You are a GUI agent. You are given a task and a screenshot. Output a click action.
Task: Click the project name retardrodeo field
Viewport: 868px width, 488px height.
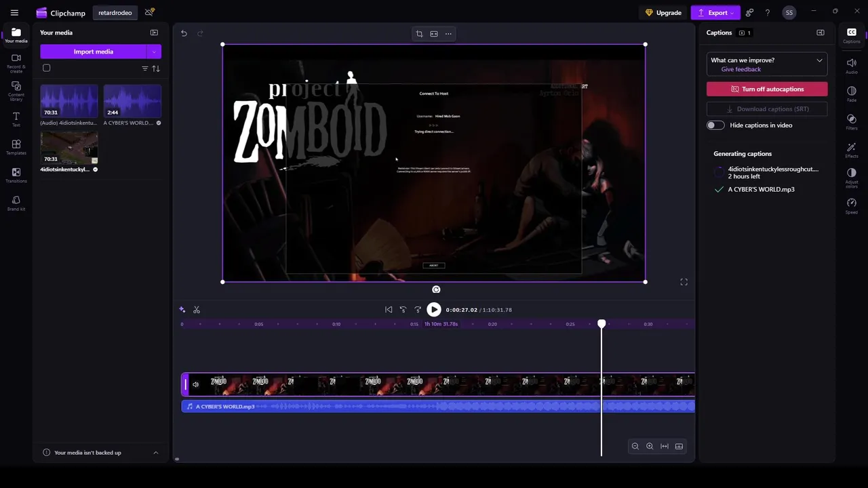click(115, 13)
